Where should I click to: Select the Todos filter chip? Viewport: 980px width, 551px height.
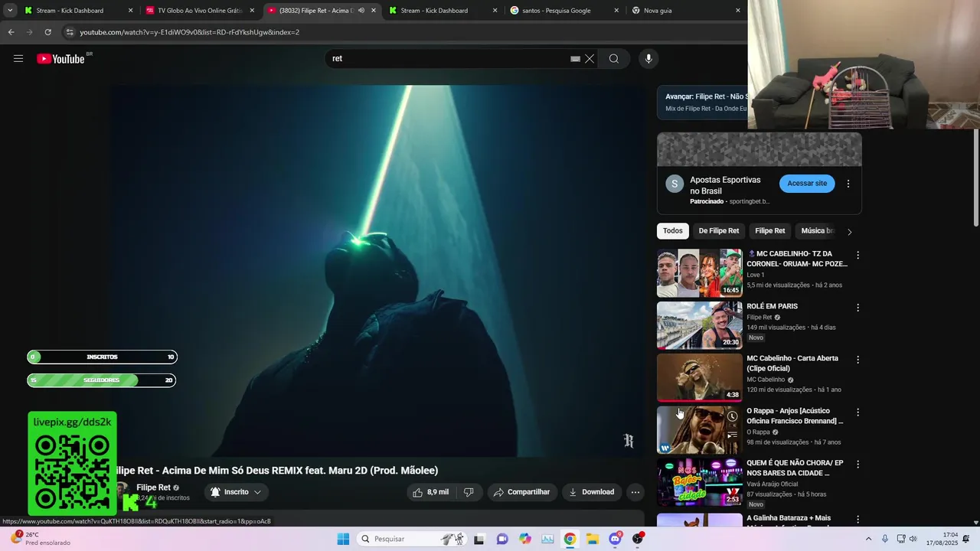click(673, 231)
